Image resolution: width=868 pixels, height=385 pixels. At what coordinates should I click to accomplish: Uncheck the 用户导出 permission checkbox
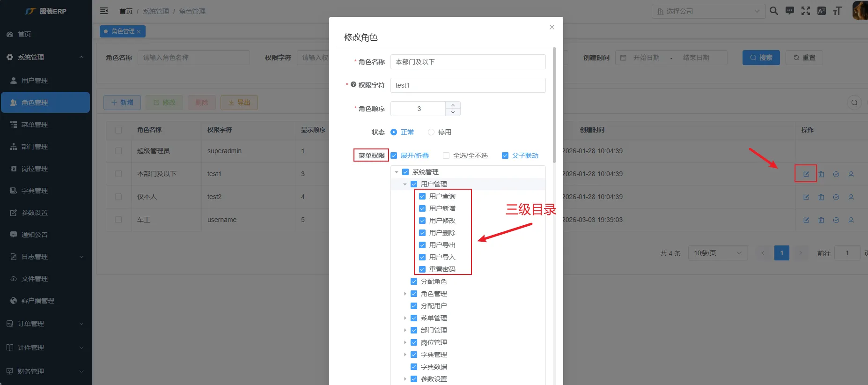(422, 245)
